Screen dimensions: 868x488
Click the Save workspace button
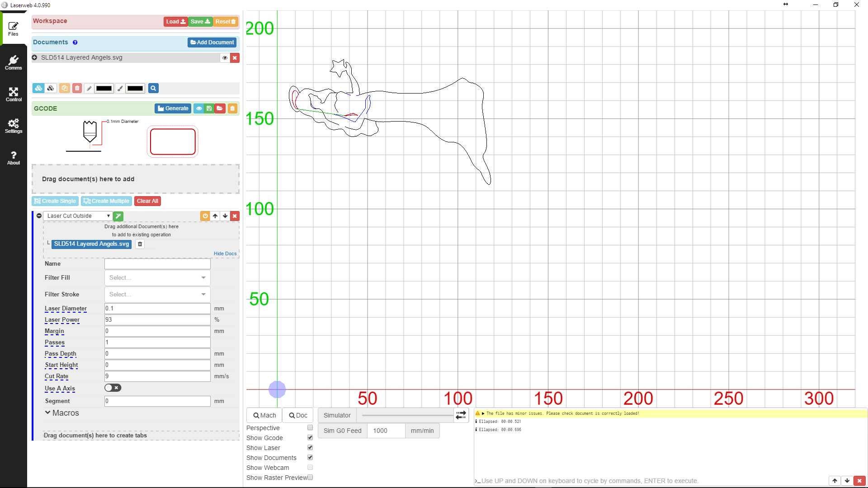200,22
